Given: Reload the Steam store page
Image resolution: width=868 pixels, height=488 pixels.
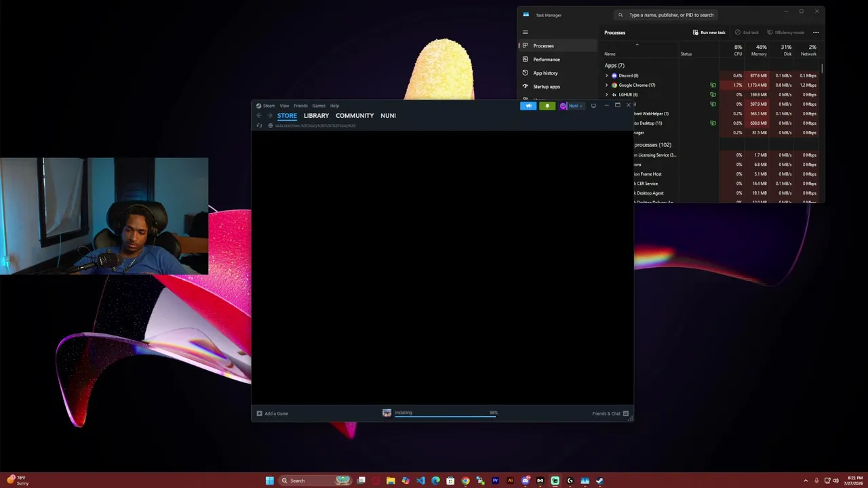Looking at the screenshot, I should coord(259,125).
